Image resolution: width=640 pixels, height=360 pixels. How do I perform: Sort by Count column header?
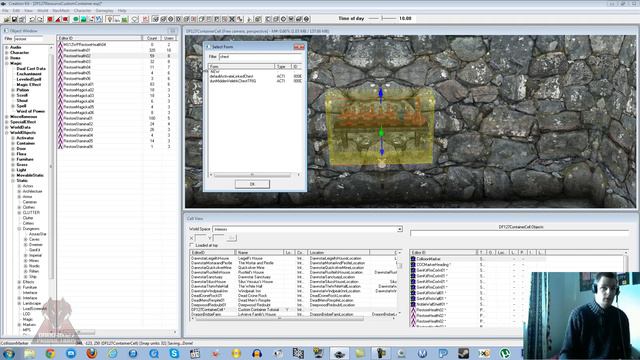point(151,38)
